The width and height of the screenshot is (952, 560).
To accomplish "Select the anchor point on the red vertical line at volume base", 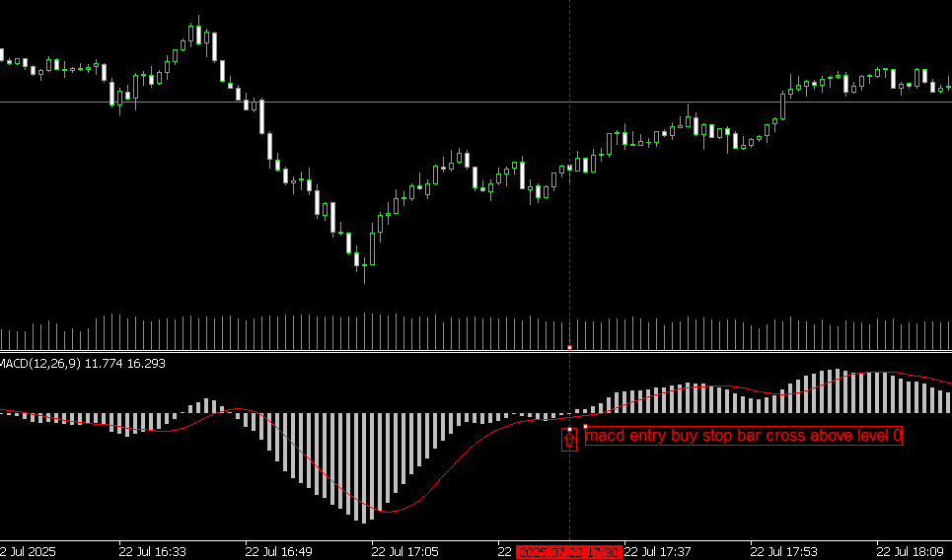I will click(569, 347).
